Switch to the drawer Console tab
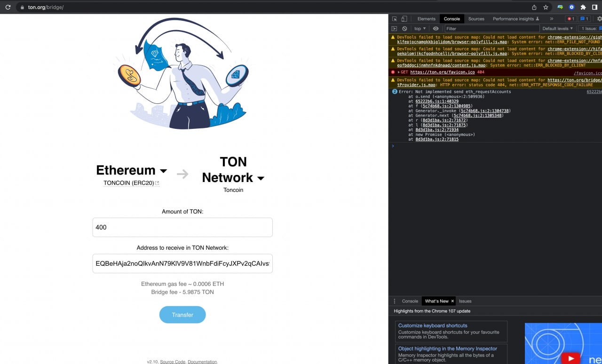The height and width of the screenshot is (364, 602). 410,301
